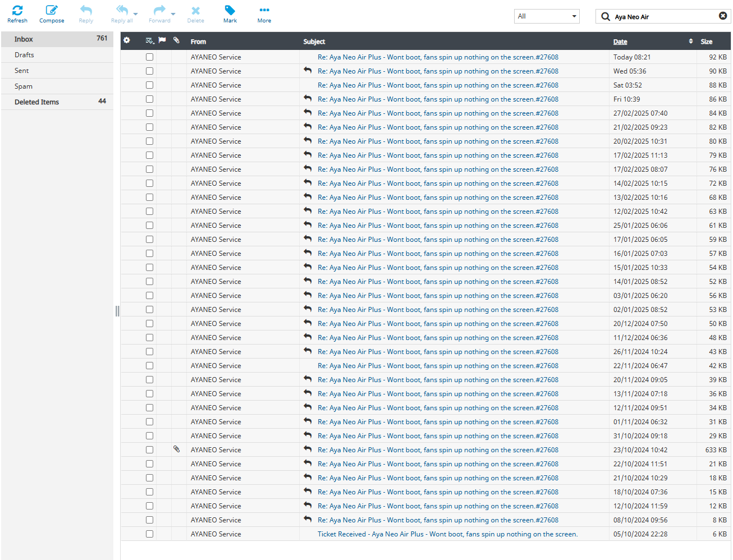Sort messages by the Subject column
The height and width of the screenshot is (560, 733).
coord(314,42)
